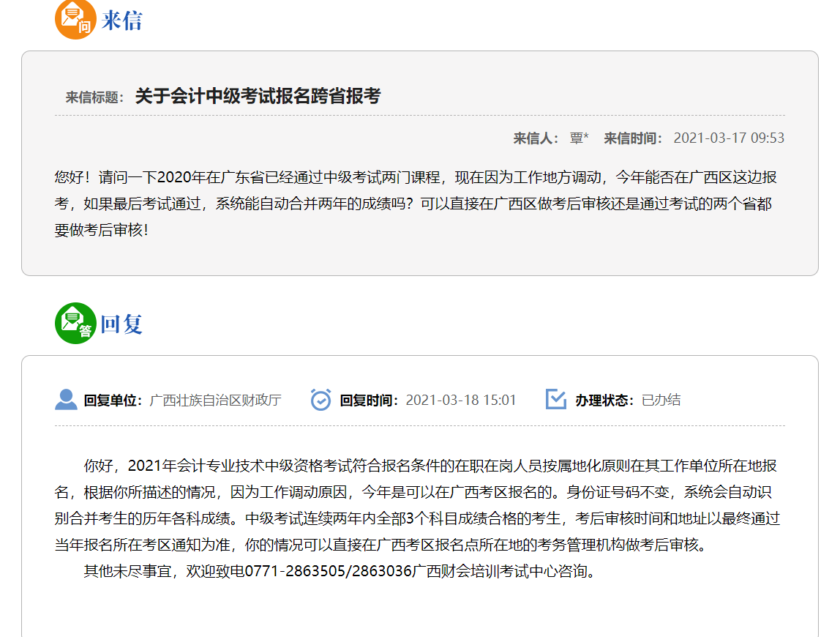The image size is (840, 637).
Task: Click the letter time 2021-03-17 09:53
Action: [x=728, y=138]
